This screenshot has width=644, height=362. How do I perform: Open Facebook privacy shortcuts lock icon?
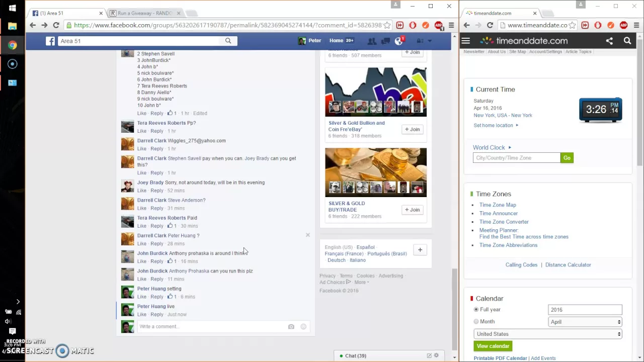(420, 41)
